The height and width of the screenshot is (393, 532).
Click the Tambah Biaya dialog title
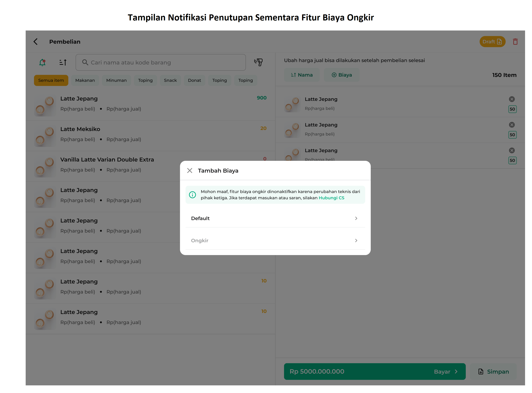pyautogui.click(x=218, y=171)
